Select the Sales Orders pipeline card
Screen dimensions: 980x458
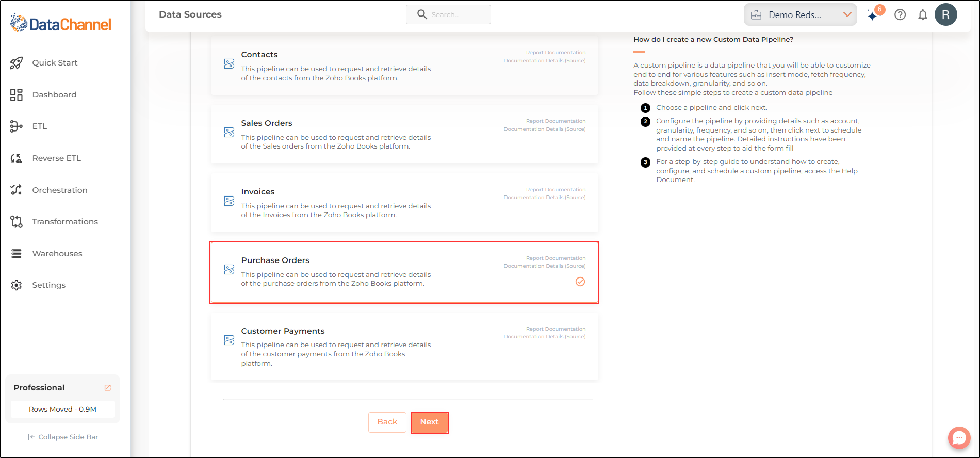[x=404, y=135]
